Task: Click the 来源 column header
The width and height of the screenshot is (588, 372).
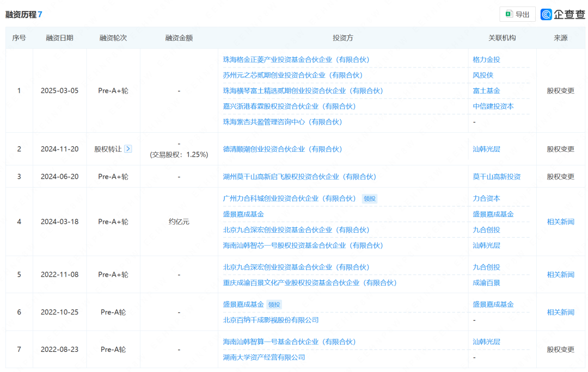Action: (x=561, y=38)
